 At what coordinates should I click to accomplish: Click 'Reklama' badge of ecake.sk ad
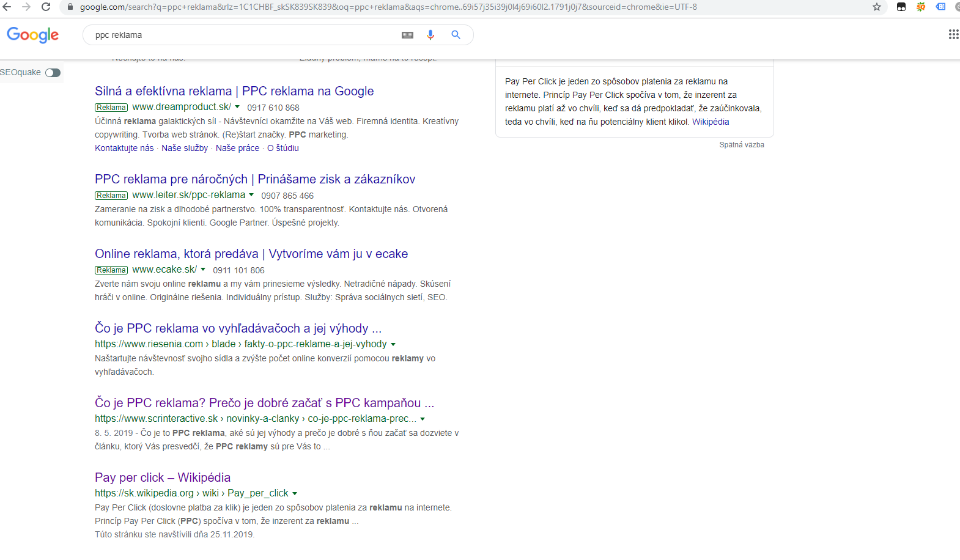pyautogui.click(x=111, y=270)
